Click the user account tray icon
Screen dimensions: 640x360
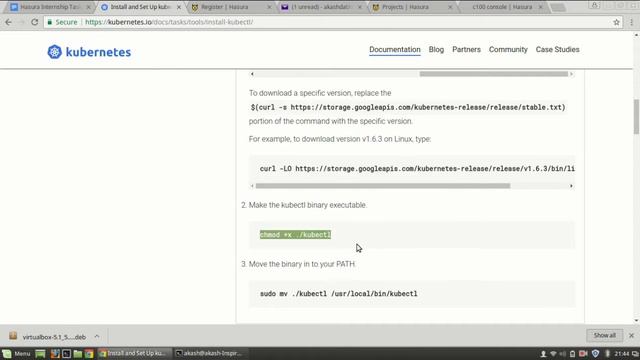(543, 353)
